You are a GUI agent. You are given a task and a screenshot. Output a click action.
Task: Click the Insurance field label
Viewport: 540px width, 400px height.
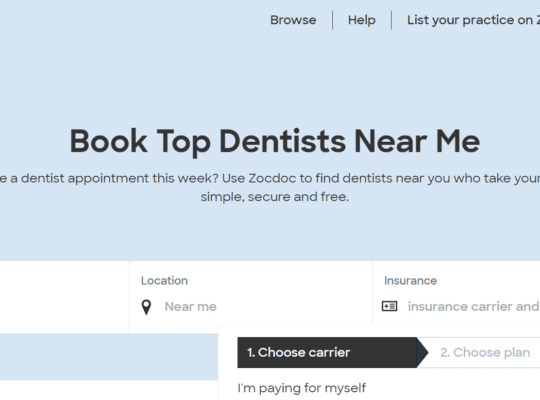tap(411, 281)
